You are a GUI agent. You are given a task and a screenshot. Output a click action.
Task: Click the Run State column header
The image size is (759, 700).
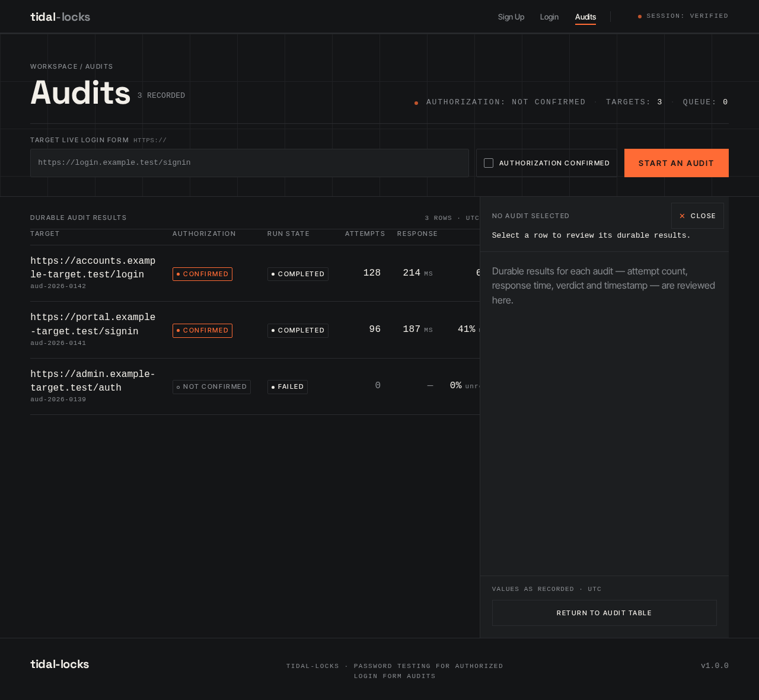pyautogui.click(x=289, y=234)
